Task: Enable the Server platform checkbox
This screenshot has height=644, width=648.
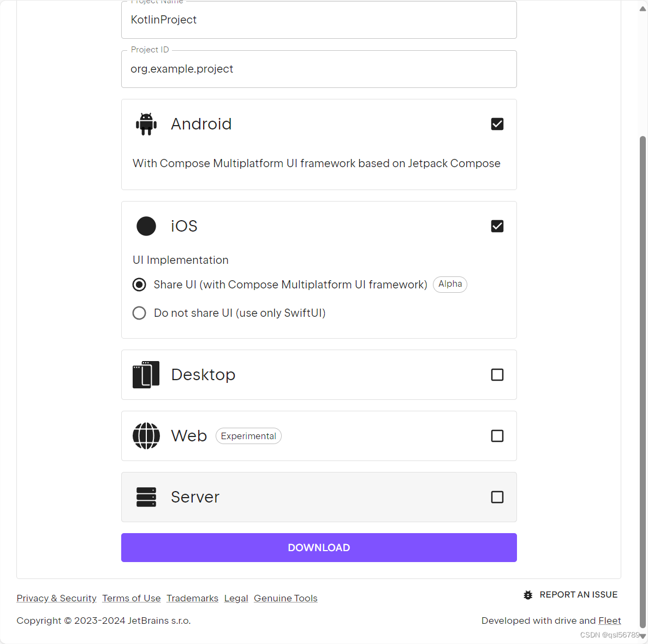Action: (x=497, y=497)
